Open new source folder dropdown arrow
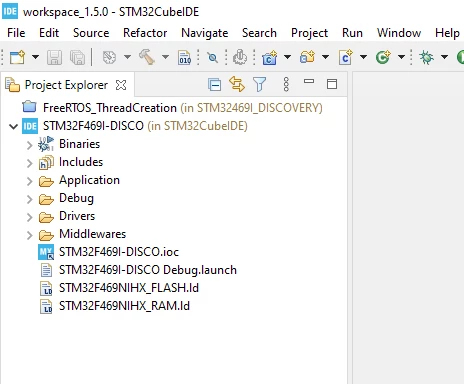The width and height of the screenshot is (464, 384). [x=325, y=57]
